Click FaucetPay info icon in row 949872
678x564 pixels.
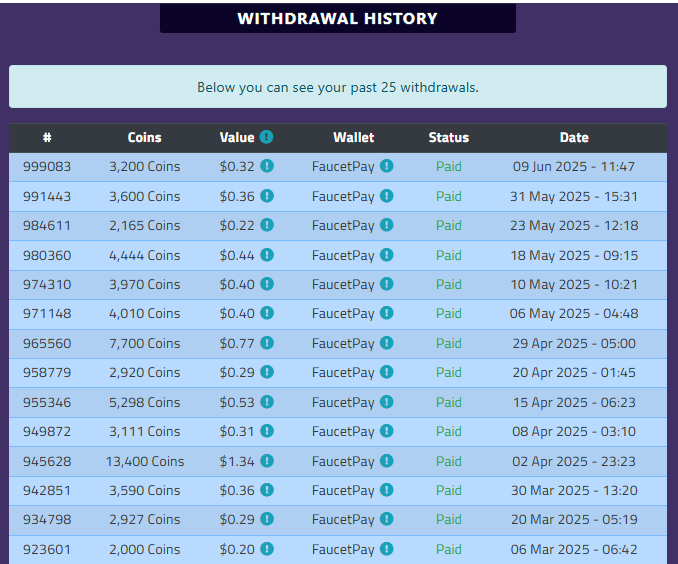point(387,431)
